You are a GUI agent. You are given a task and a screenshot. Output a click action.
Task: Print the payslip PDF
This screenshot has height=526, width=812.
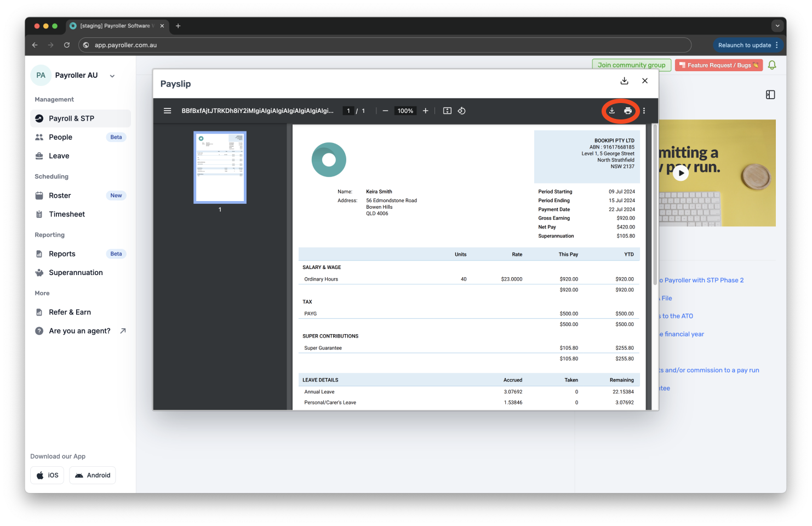point(628,111)
